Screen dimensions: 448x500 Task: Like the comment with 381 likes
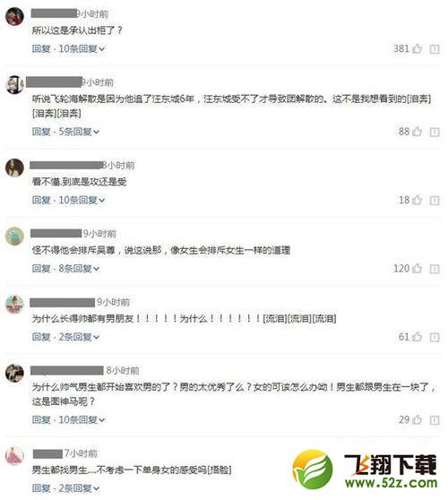pyautogui.click(x=417, y=48)
